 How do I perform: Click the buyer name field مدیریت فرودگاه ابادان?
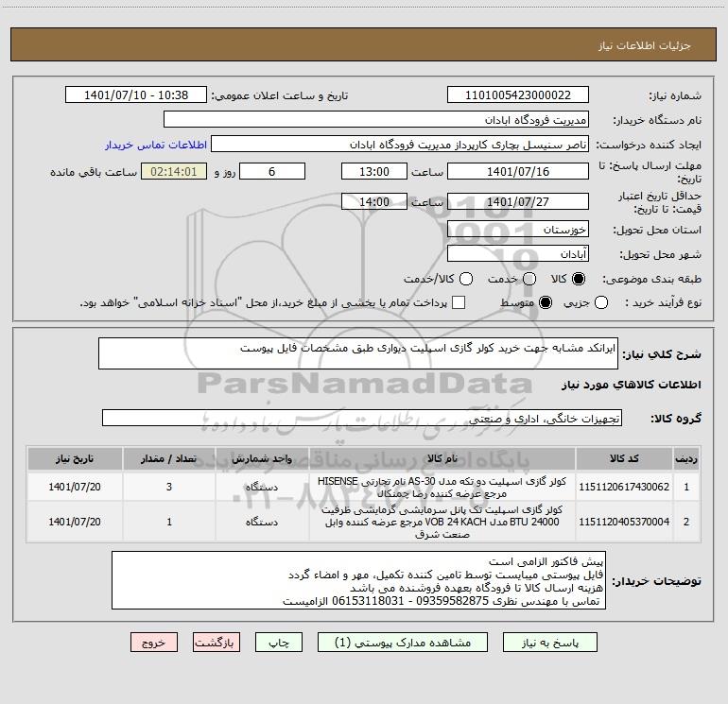(376, 120)
